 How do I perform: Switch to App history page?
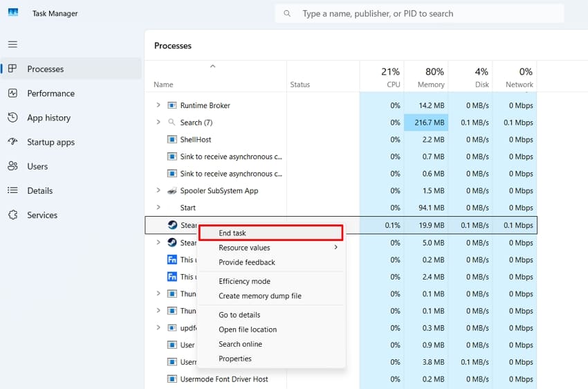[71, 118]
